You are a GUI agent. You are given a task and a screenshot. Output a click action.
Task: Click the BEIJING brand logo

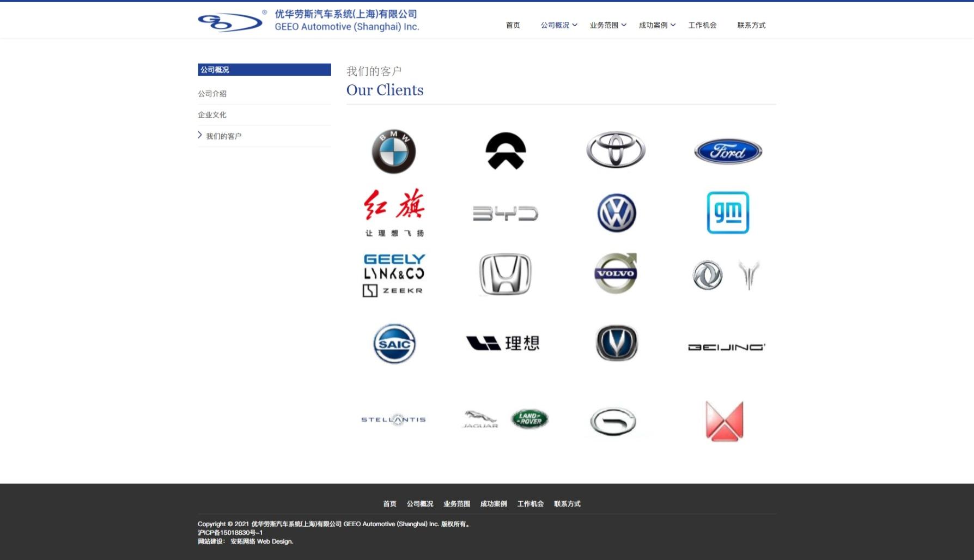(727, 347)
